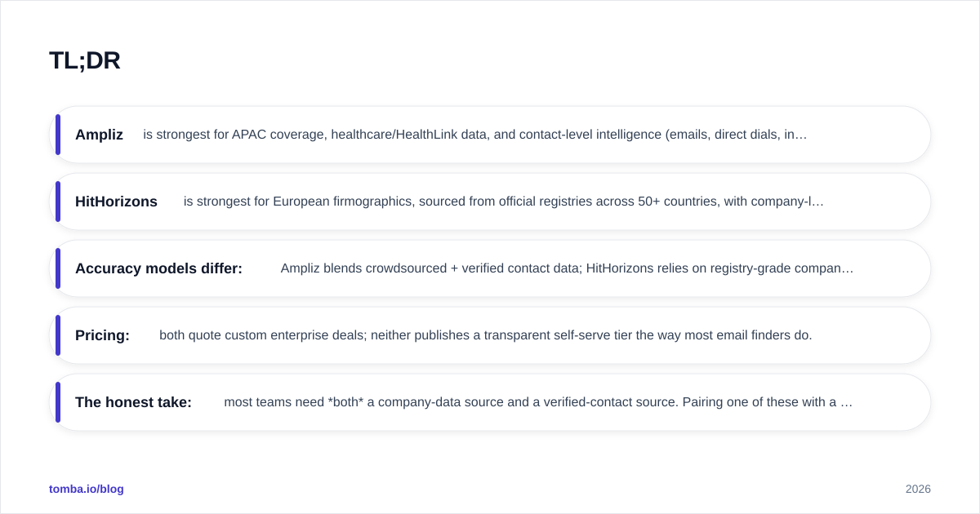Click the 'Pricing:' label
Image resolution: width=980 pixels, height=514 pixels.
(x=102, y=335)
